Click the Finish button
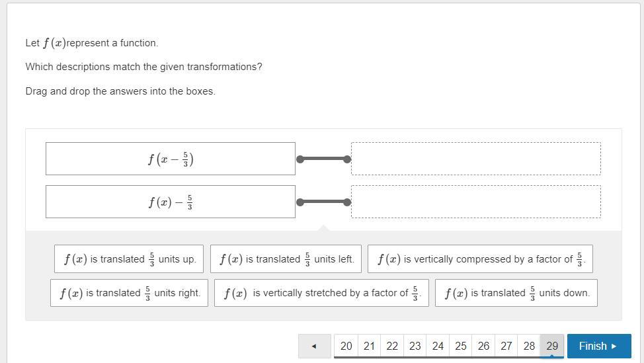Screen dimensions: 644x363 598,346
